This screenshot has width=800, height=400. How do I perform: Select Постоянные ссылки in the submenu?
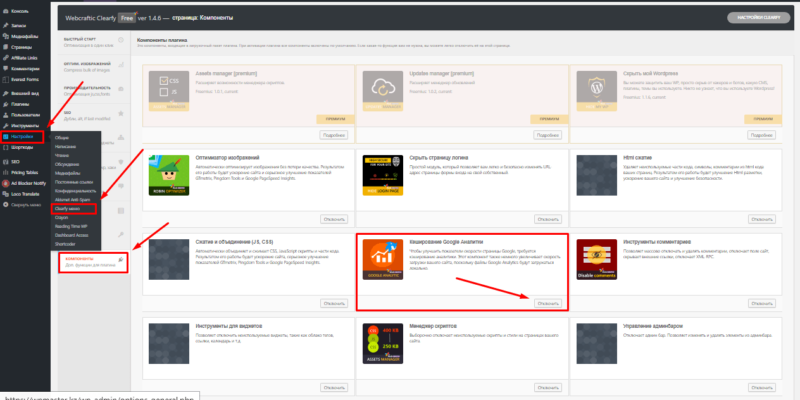pyautogui.click(x=76, y=182)
